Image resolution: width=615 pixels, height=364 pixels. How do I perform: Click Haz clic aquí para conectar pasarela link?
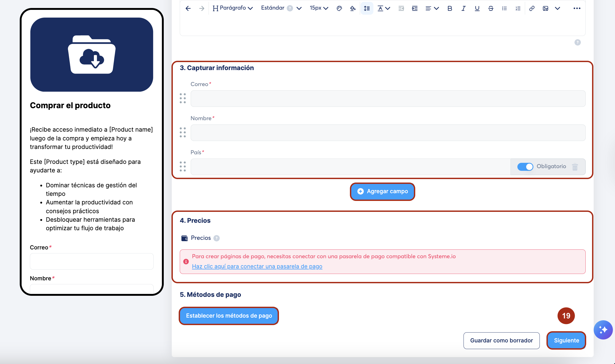click(257, 266)
